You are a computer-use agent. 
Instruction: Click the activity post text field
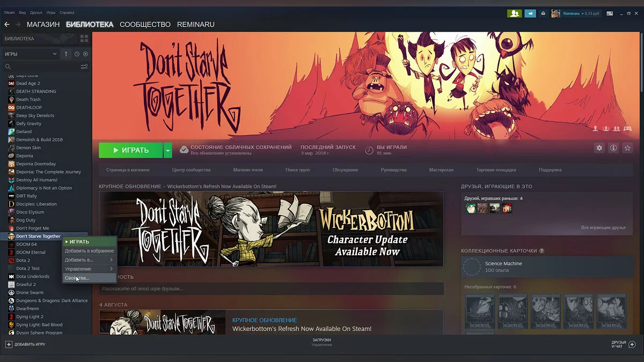[x=271, y=289]
